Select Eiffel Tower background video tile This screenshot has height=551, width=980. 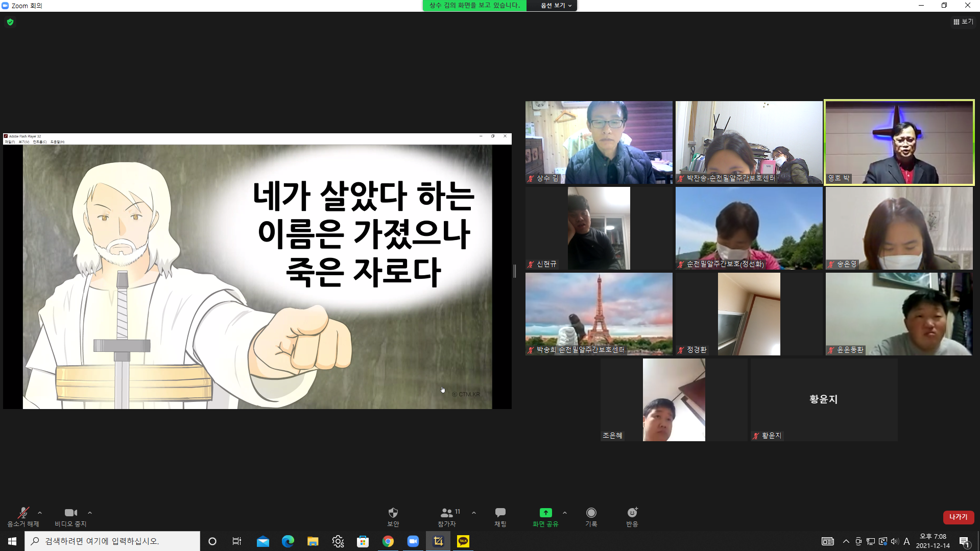[599, 314]
